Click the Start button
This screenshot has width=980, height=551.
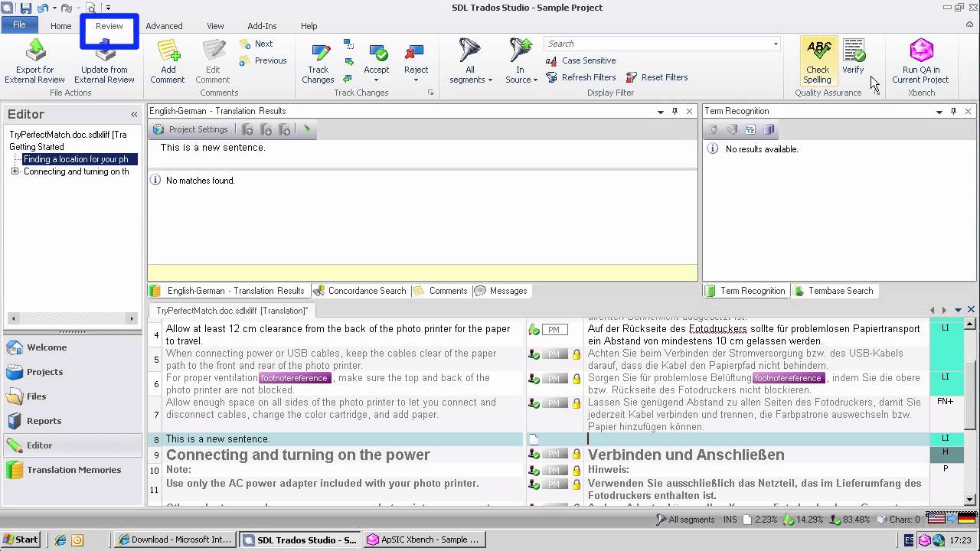pos(21,540)
